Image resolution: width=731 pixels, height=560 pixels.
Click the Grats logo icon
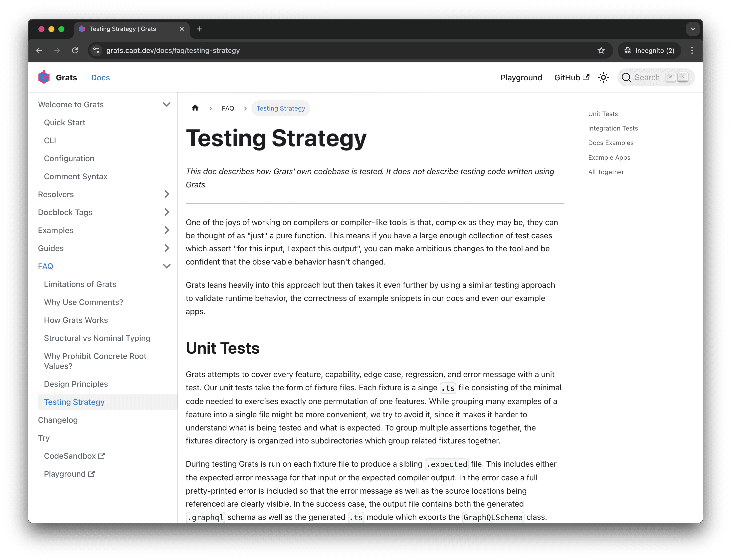coord(44,77)
